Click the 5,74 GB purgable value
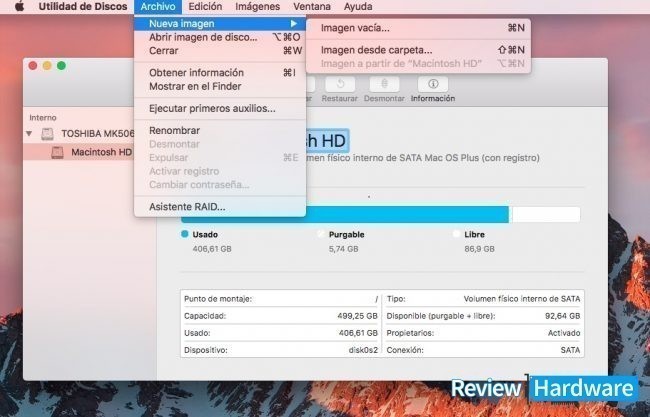This screenshot has width=650, height=417. [343, 249]
